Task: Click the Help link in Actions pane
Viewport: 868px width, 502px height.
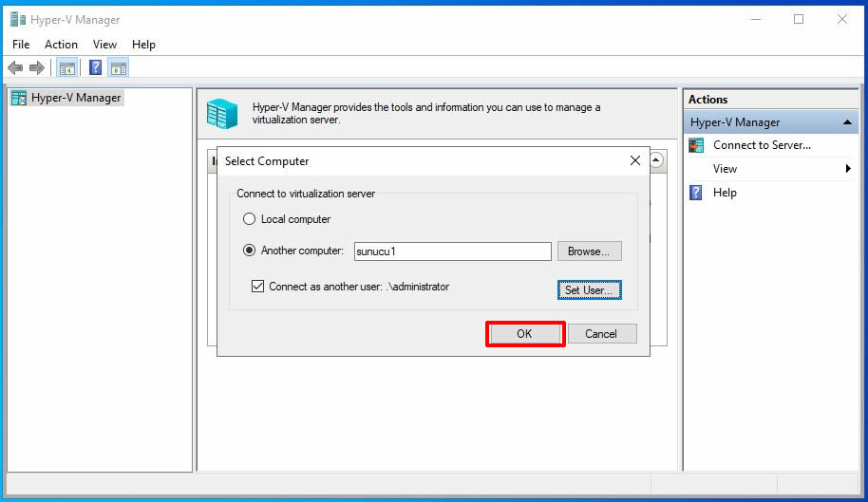Action: 725,193
